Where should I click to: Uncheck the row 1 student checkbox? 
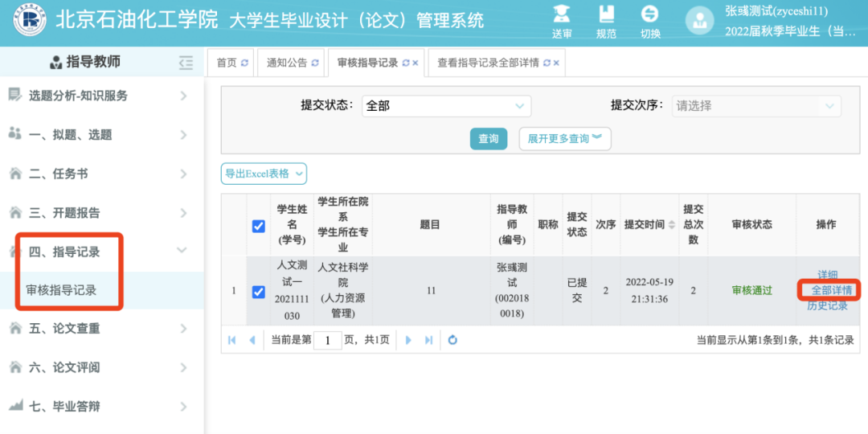(258, 291)
